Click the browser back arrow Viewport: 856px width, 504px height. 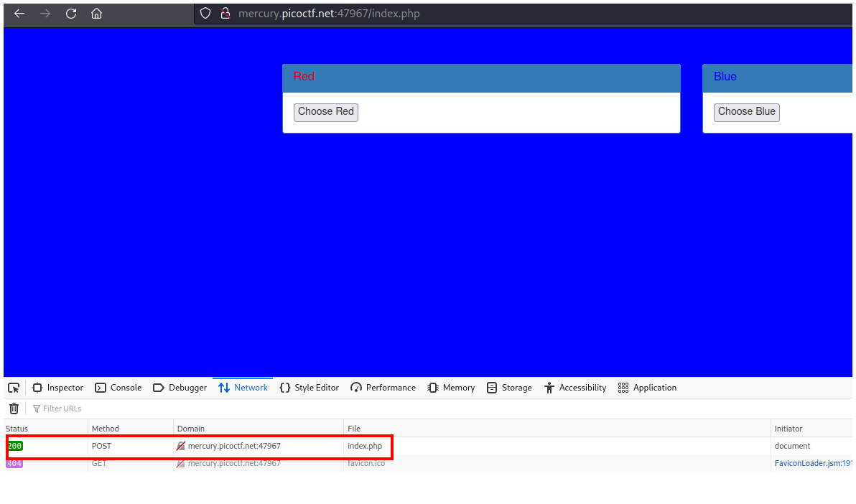tap(19, 14)
